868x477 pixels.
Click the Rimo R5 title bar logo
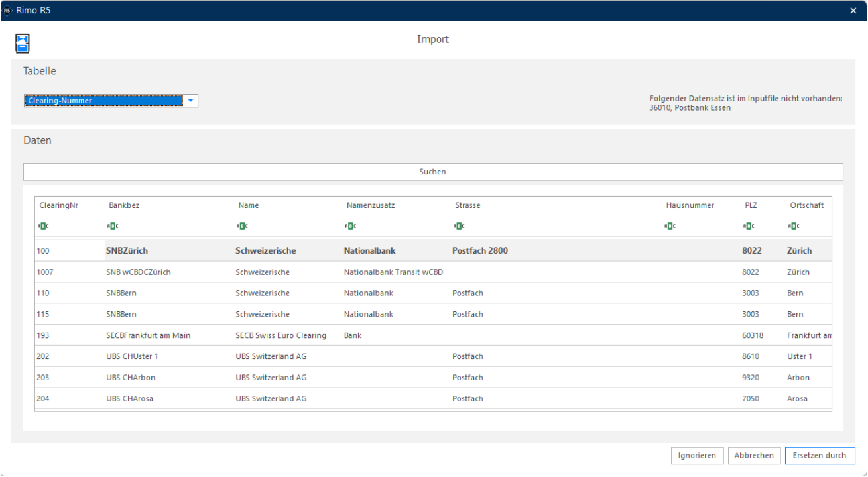pyautogui.click(x=8, y=11)
